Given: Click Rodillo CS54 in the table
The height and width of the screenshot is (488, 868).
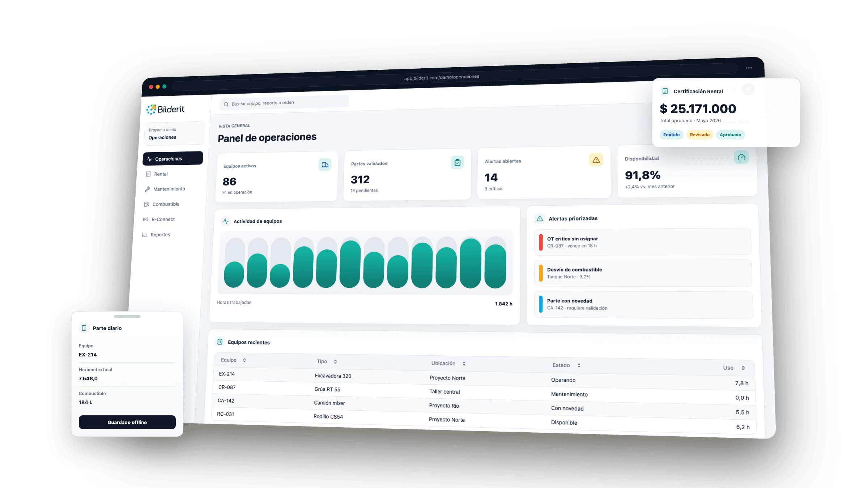Looking at the screenshot, I should (x=328, y=416).
